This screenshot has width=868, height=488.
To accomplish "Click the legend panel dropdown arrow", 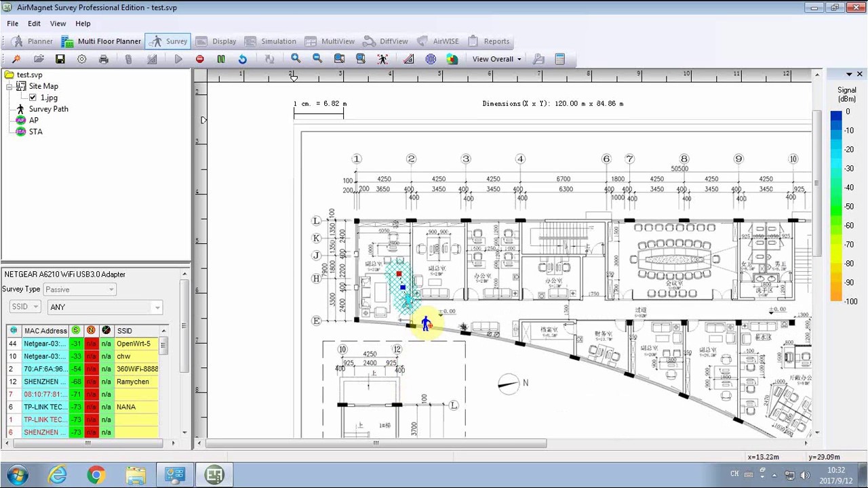I will (849, 74).
